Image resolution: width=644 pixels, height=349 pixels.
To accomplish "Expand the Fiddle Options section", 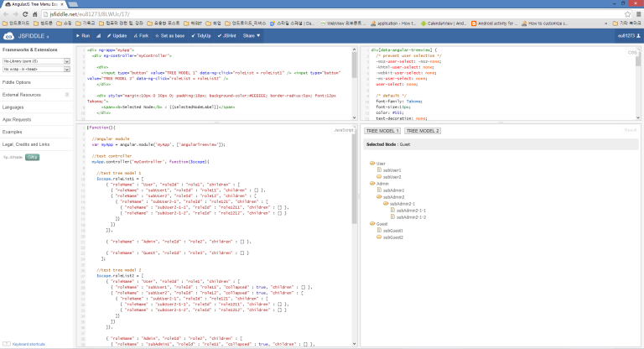I will 18,83.
